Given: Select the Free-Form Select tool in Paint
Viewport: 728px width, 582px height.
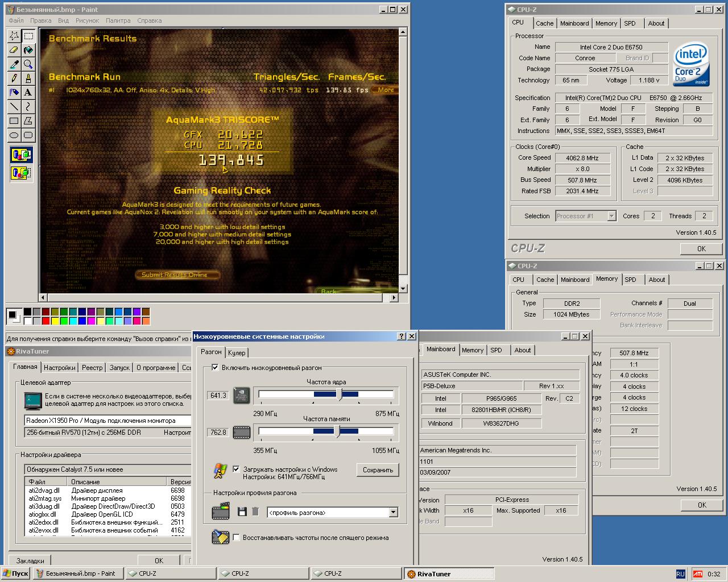Looking at the screenshot, I should (x=14, y=36).
